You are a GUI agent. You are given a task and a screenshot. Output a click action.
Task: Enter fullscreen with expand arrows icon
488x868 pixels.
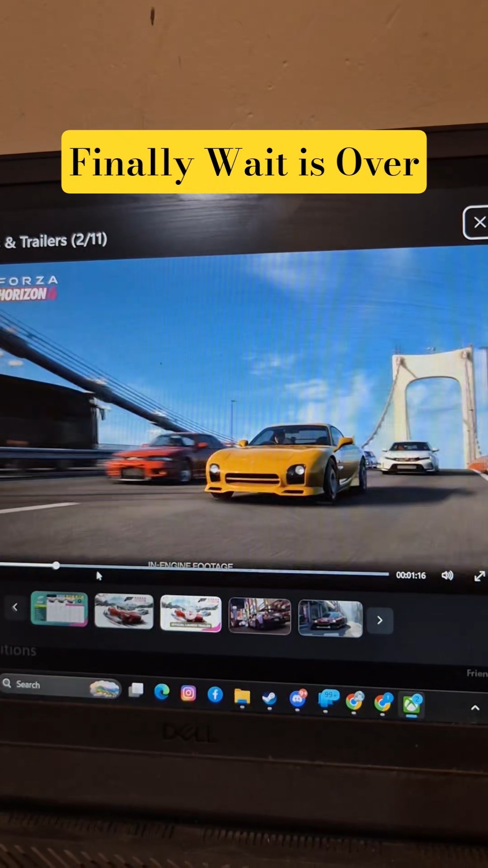click(x=479, y=576)
